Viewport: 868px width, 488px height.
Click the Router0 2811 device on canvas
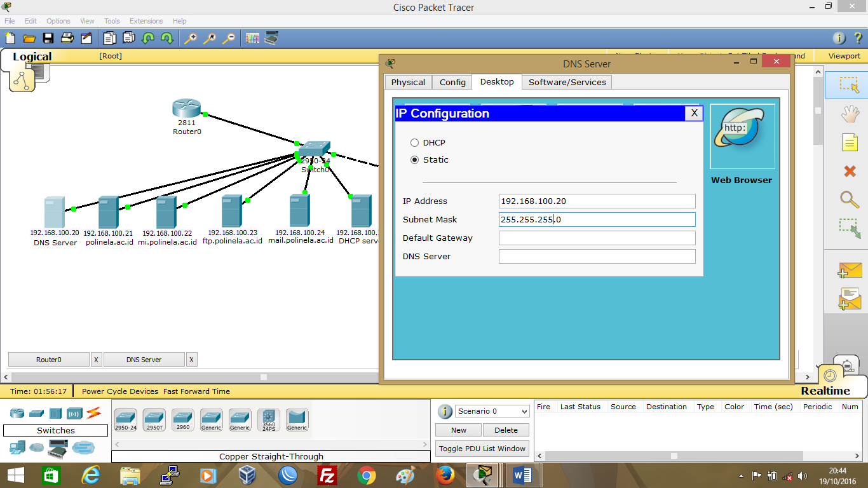pyautogui.click(x=186, y=109)
